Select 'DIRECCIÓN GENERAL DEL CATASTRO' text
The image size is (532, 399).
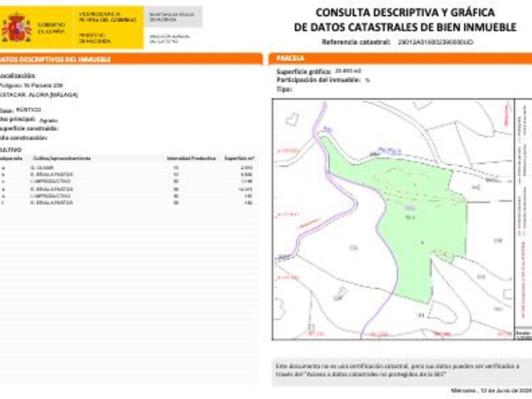click(169, 39)
